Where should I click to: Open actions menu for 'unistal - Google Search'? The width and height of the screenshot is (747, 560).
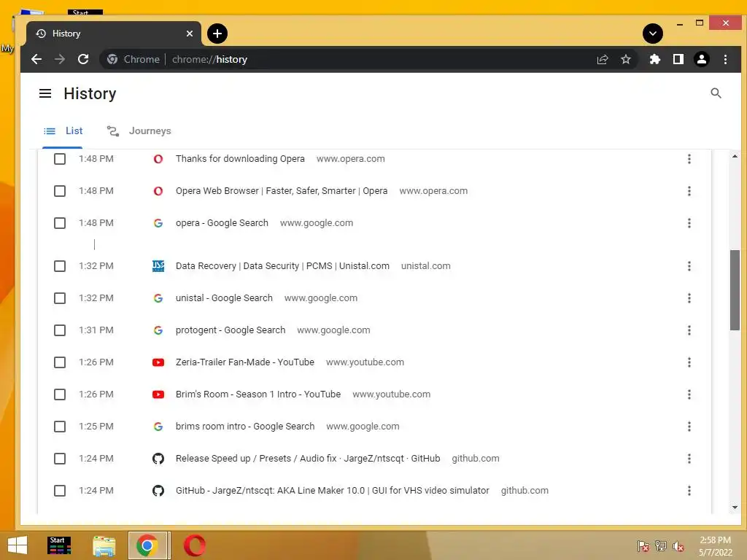(689, 298)
